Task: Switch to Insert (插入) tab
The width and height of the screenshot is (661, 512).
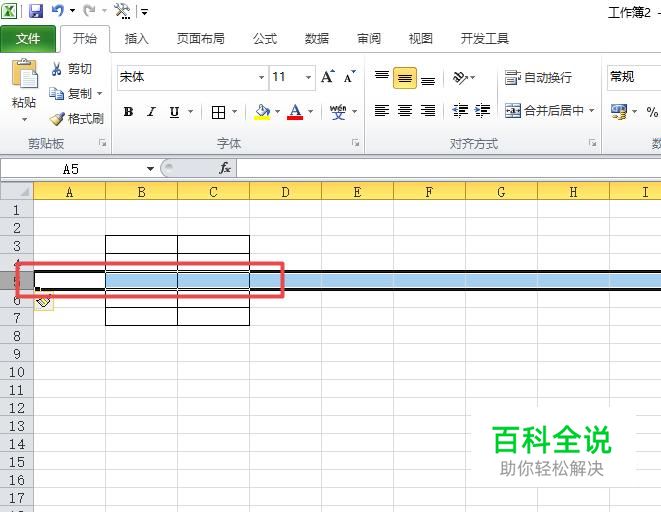Action: pos(137,39)
